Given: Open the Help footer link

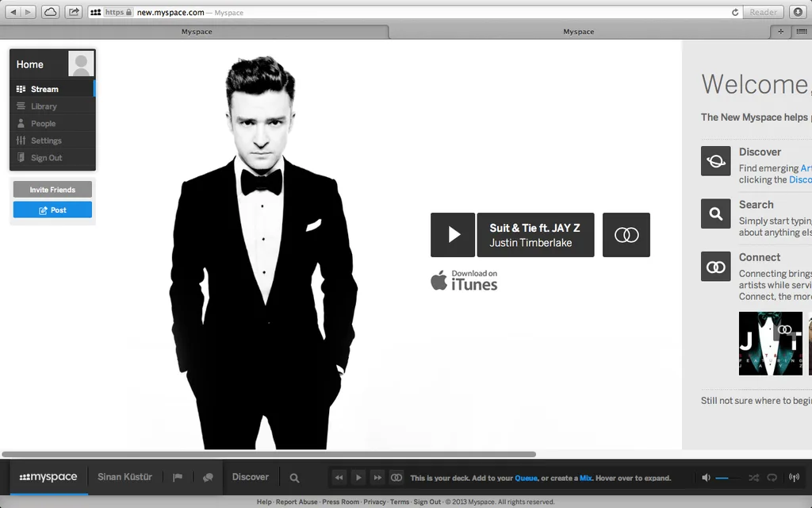Looking at the screenshot, I should coord(264,502).
